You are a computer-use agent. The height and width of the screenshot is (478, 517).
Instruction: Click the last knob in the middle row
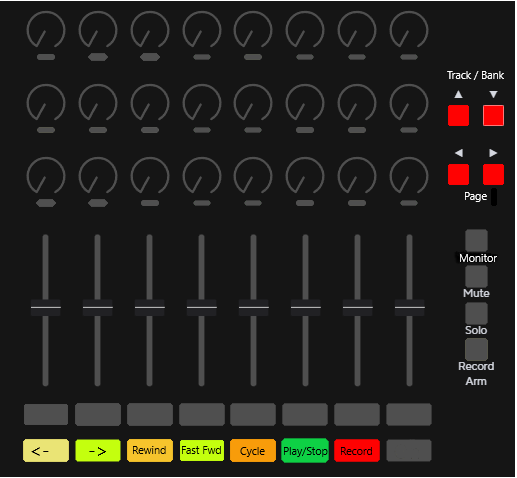tap(409, 103)
